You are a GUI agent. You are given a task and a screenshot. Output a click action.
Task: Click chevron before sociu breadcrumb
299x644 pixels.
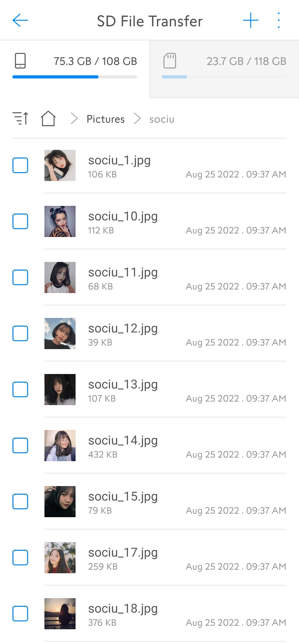137,118
